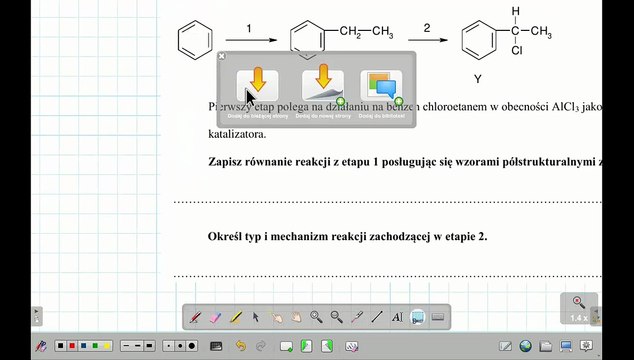
Task: Click the white page with green check icon
Action: [286, 346]
